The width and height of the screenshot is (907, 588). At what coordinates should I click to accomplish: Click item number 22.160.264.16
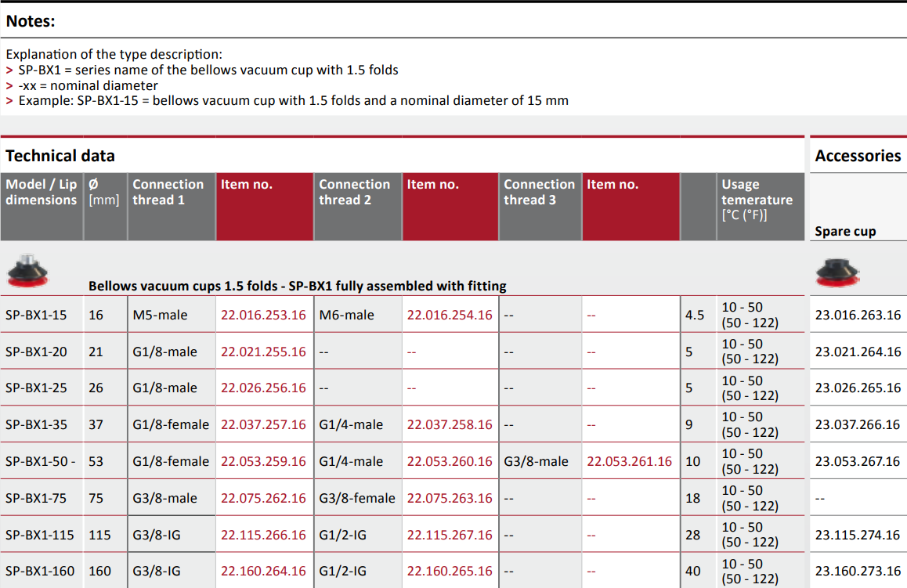click(263, 572)
